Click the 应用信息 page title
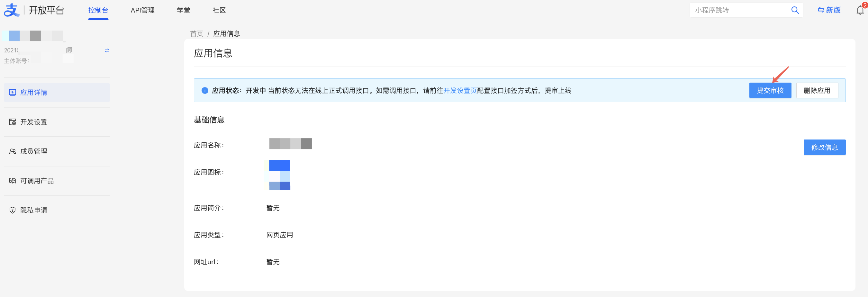This screenshot has width=868, height=297. click(x=213, y=53)
